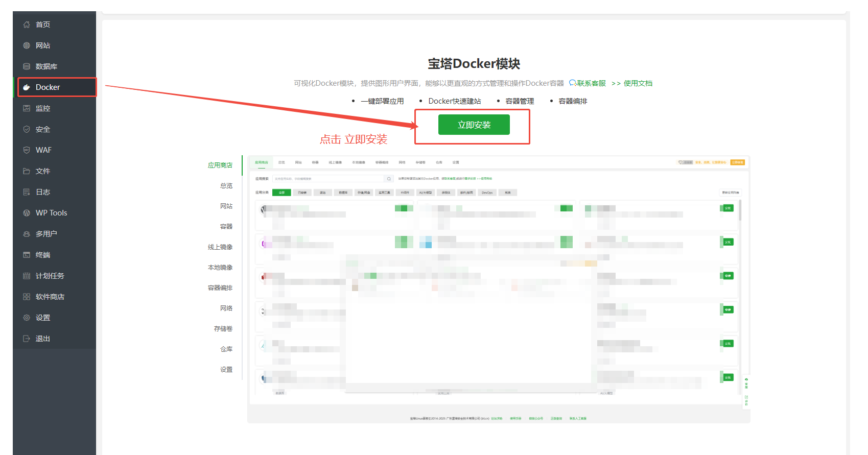
Task: Click the globe icon for 网站
Action: (x=27, y=45)
